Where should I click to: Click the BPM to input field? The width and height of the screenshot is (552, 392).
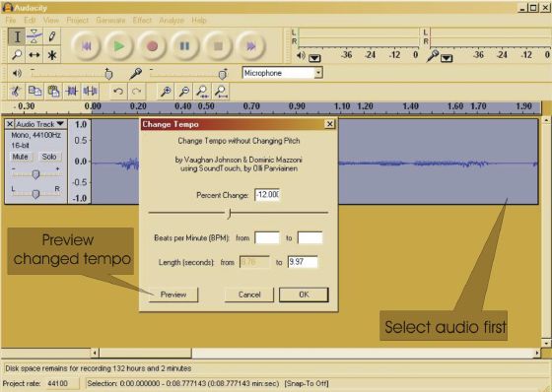(x=310, y=238)
